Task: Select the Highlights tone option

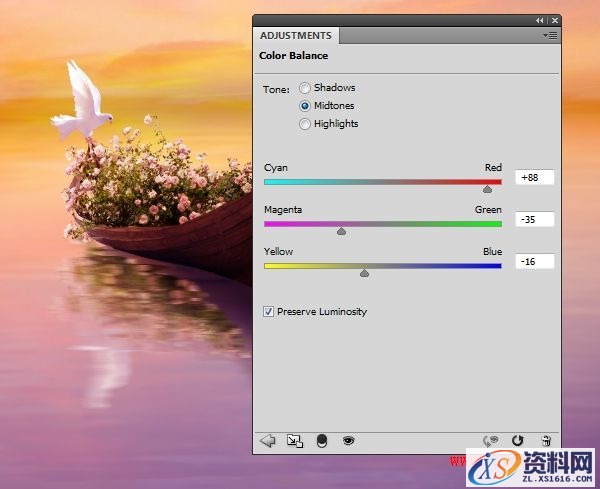Action: (305, 124)
